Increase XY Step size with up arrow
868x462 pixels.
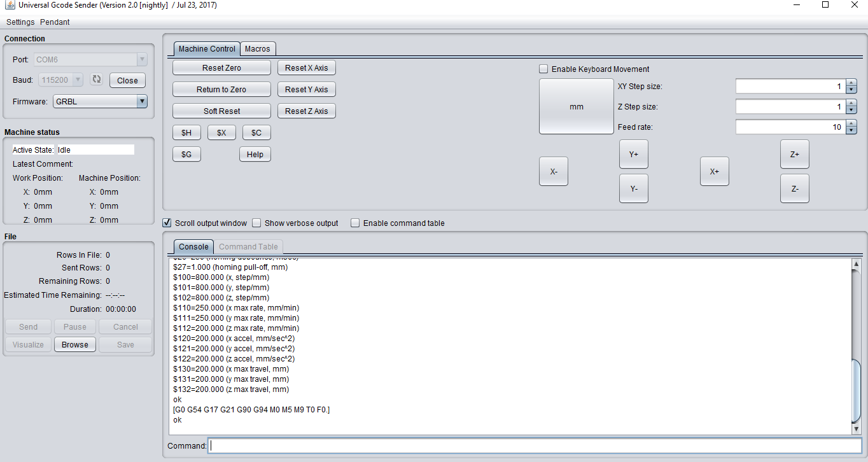pos(851,83)
